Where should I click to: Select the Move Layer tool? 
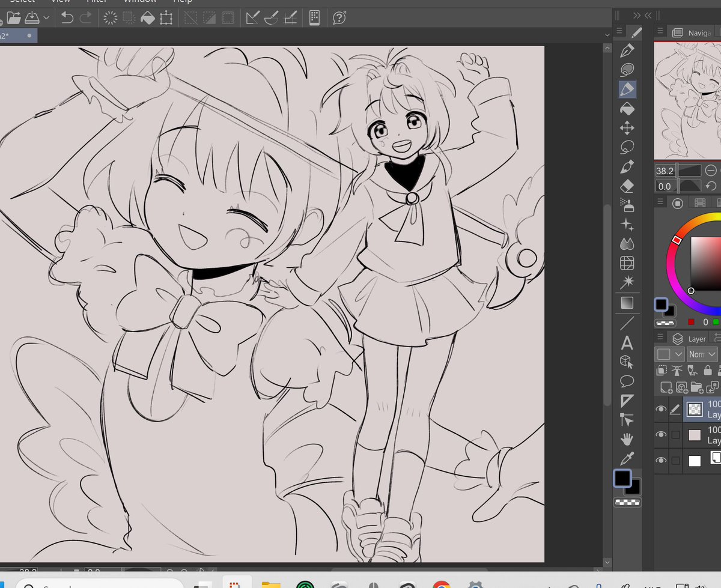[x=627, y=128]
